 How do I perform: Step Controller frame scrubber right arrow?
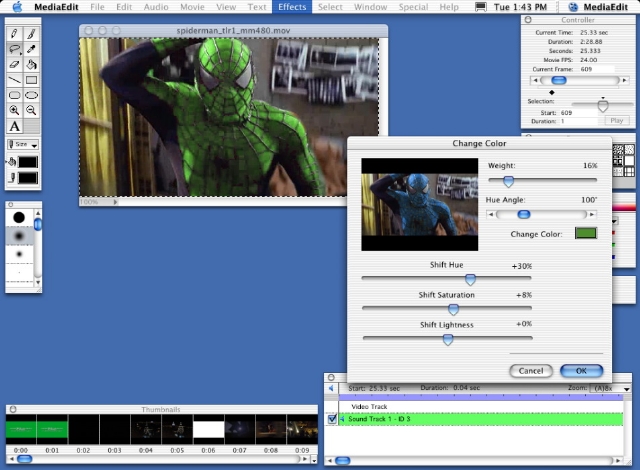(x=624, y=80)
